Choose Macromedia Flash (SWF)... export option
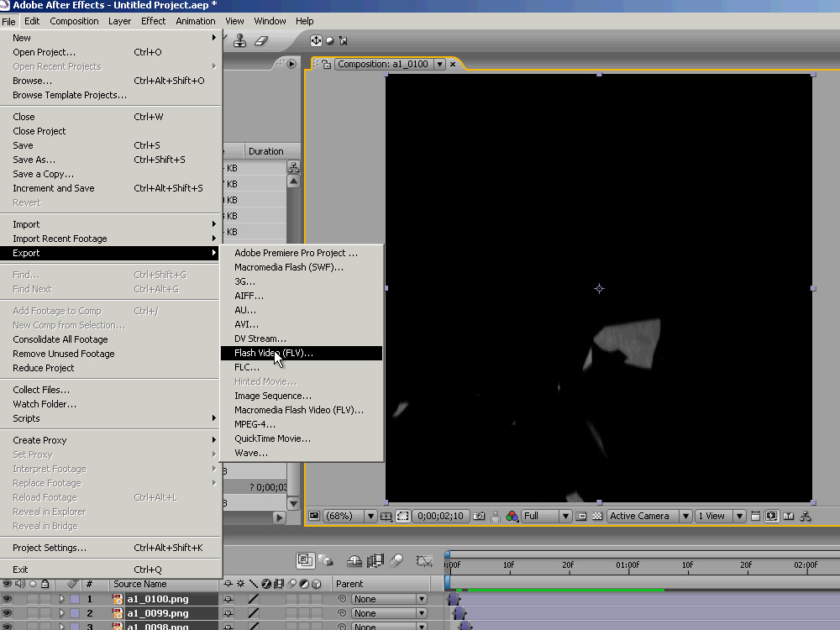This screenshot has width=840, height=630. point(301,267)
